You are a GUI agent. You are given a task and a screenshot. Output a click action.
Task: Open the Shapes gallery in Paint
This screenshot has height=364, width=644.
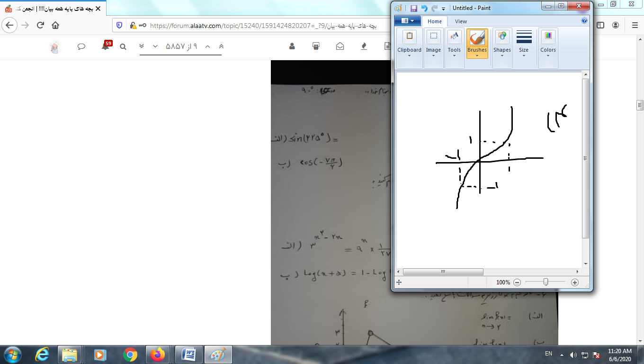click(x=502, y=48)
